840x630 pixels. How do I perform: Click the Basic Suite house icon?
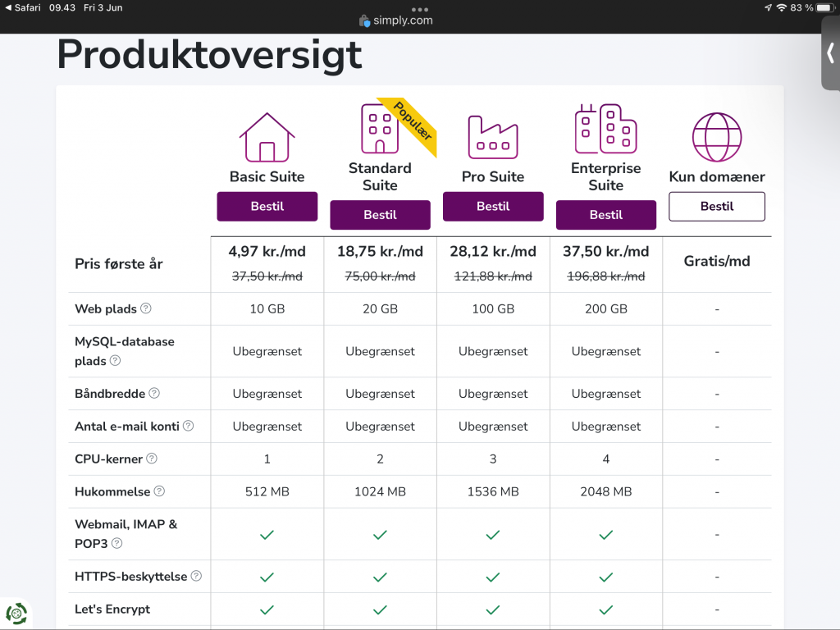pyautogui.click(x=267, y=137)
